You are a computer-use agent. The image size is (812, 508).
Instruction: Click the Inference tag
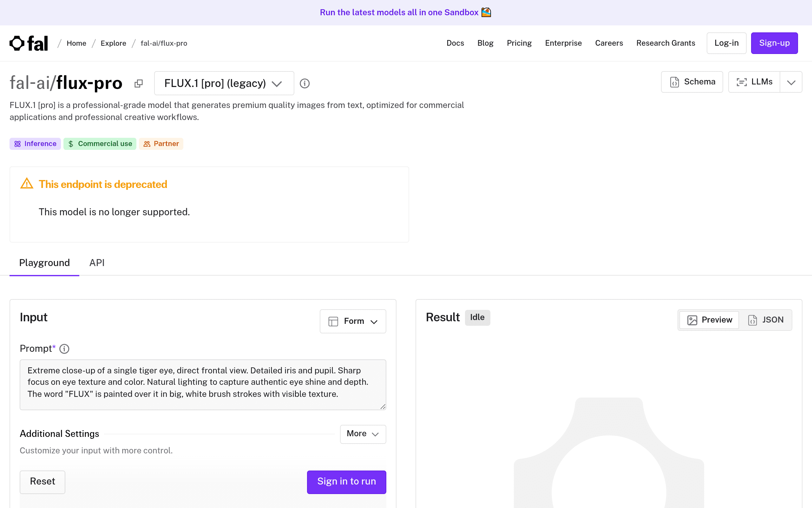tap(35, 144)
